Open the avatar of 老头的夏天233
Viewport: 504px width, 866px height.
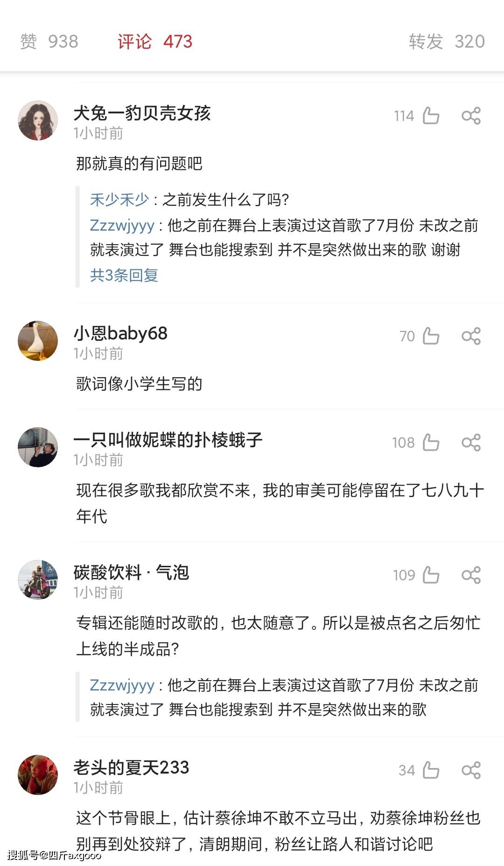click(38, 775)
